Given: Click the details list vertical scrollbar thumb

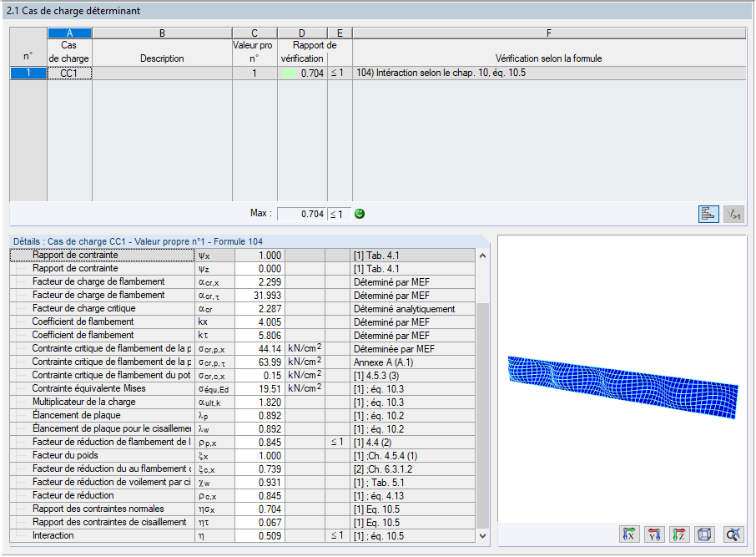Looking at the screenshot, I should pos(482,415).
